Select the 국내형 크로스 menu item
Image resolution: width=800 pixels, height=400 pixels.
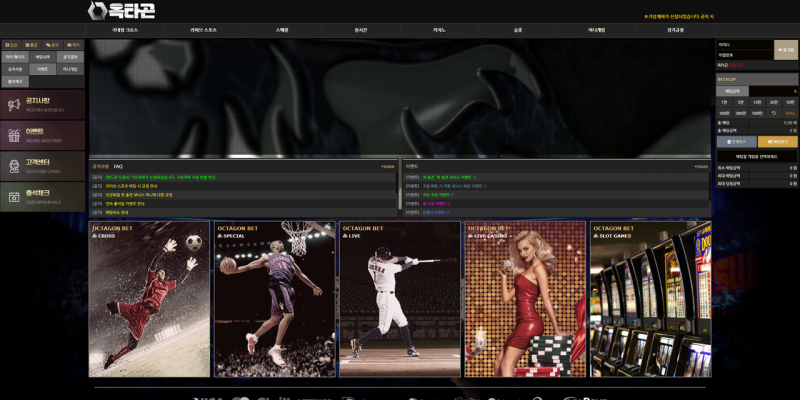point(125,31)
